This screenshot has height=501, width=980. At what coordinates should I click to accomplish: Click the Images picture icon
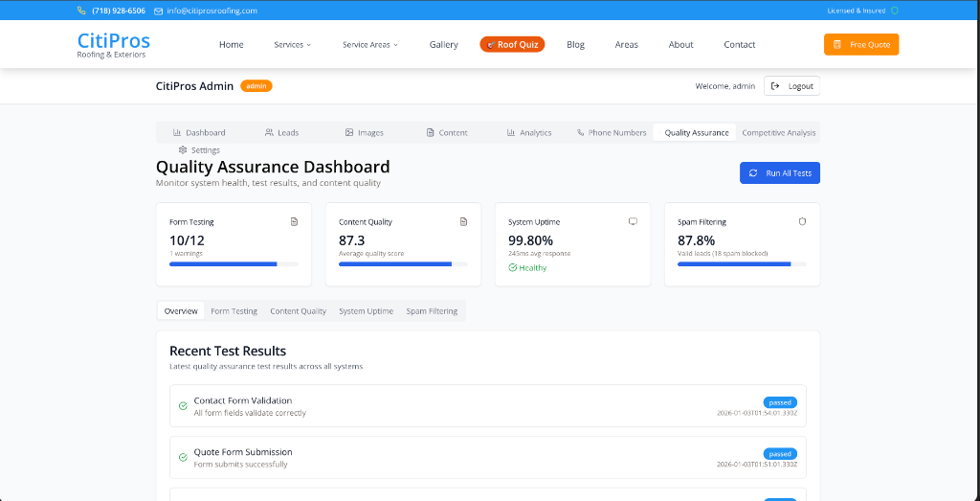point(349,132)
